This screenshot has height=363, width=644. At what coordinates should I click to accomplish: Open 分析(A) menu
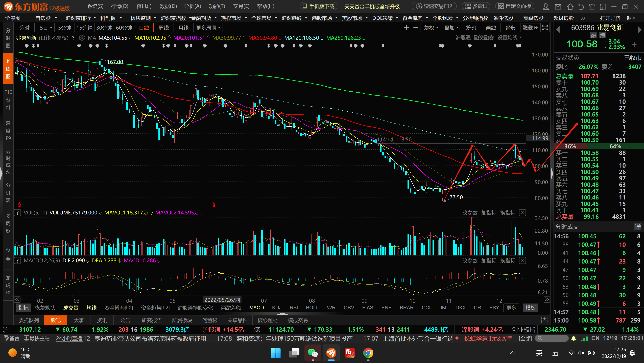[x=193, y=6]
